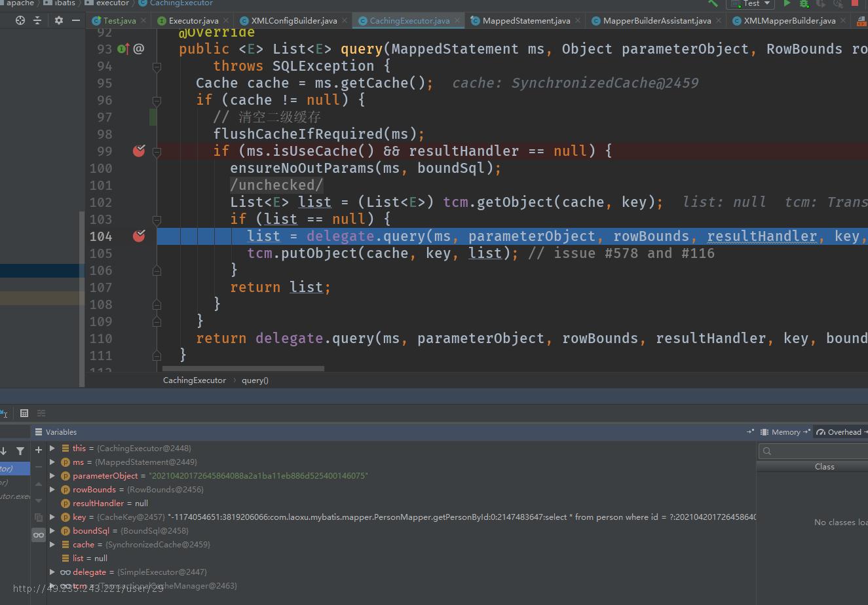
Task: Close the Test.java tab
Action: [143, 20]
